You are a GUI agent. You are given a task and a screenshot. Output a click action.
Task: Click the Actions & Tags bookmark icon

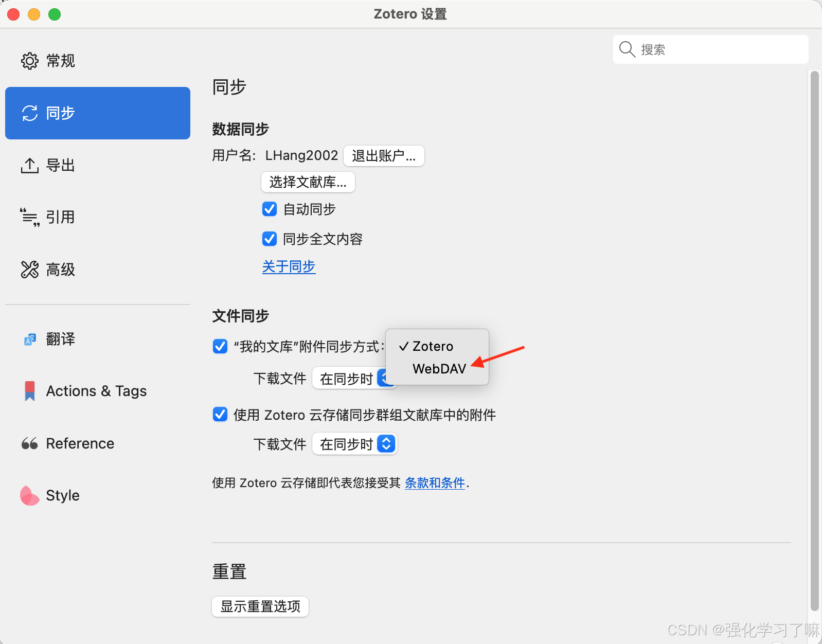tap(30, 391)
